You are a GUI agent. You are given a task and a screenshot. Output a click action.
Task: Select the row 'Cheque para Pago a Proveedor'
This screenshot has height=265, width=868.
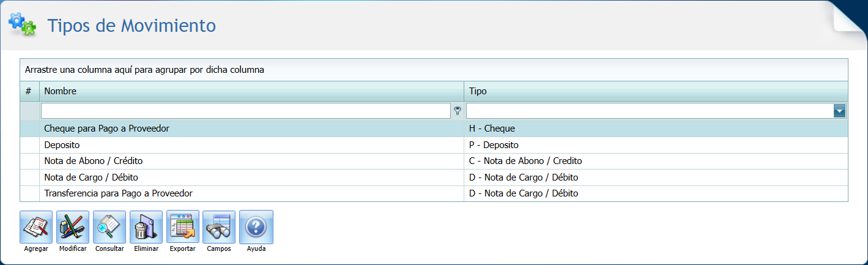434,129
